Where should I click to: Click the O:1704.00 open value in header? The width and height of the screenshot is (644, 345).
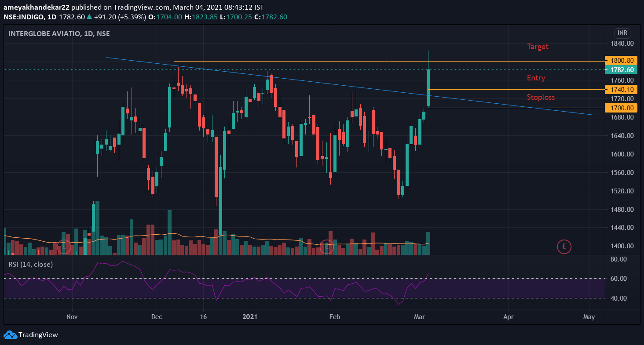(x=165, y=17)
